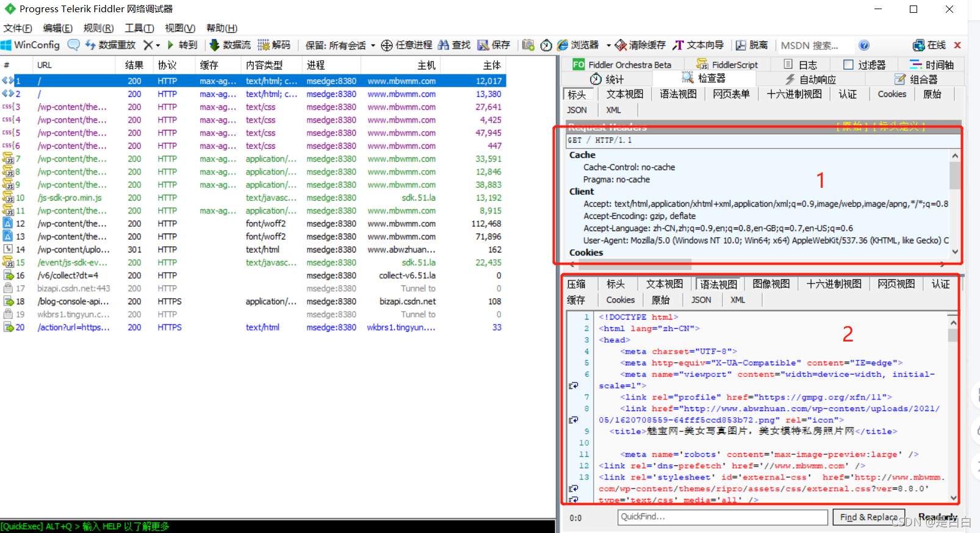Switch to Fiddler Orchestra Beta tab
The width and height of the screenshot is (980, 533).
(622, 65)
